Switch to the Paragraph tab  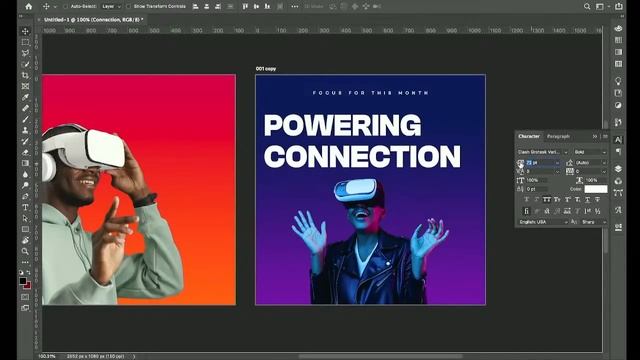558,136
